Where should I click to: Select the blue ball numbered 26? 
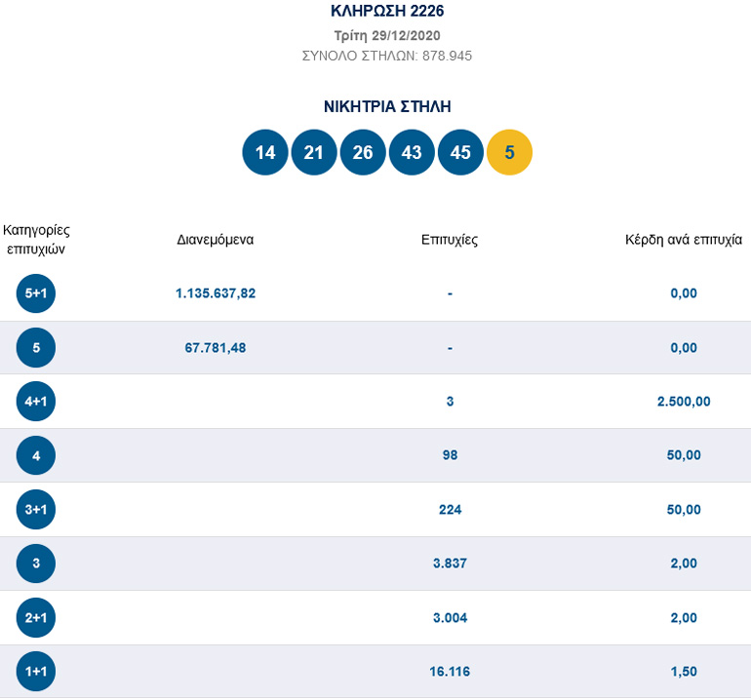coord(363,153)
